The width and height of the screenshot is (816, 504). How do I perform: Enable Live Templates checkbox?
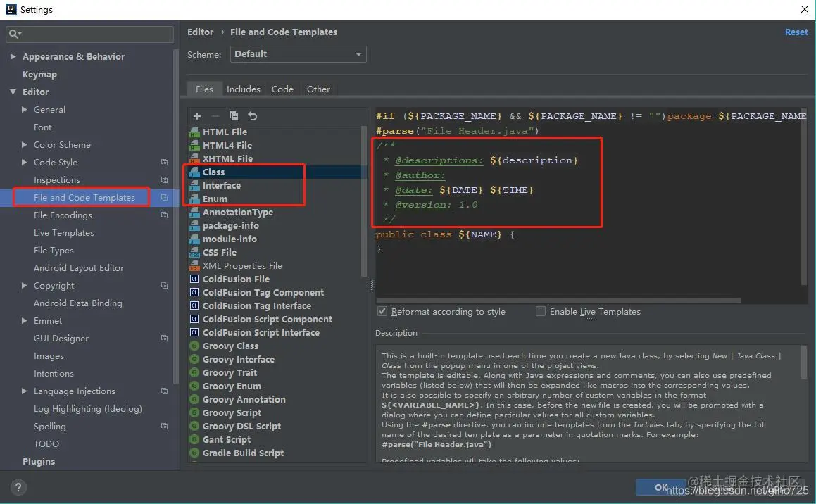click(541, 312)
